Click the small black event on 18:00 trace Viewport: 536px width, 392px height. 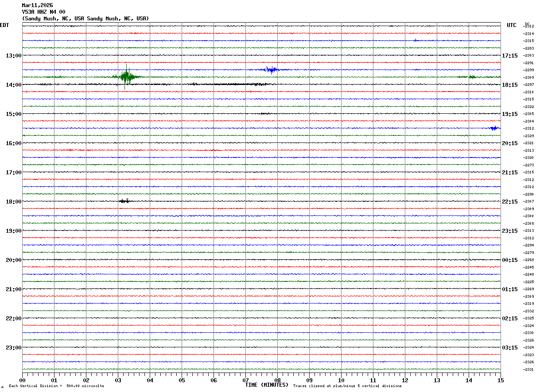point(124,201)
